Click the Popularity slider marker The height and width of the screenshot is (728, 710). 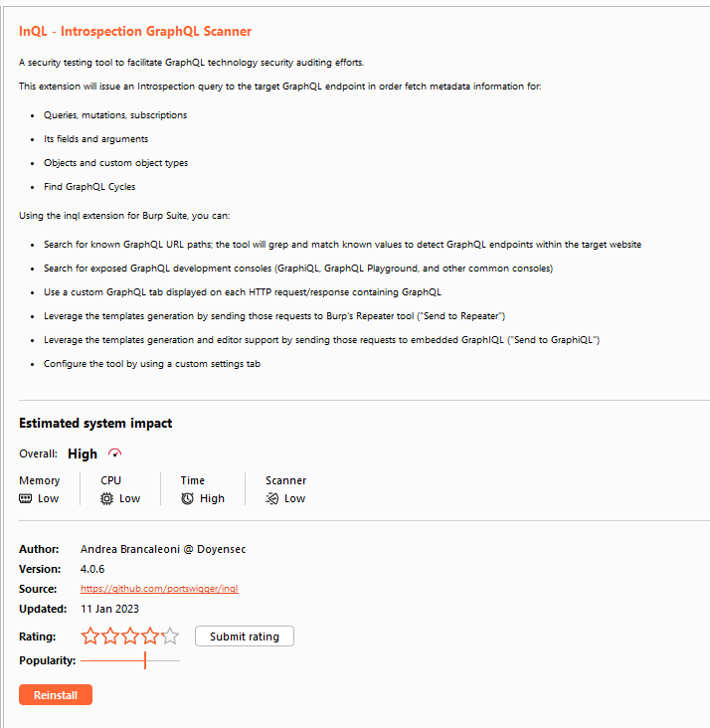[145, 660]
